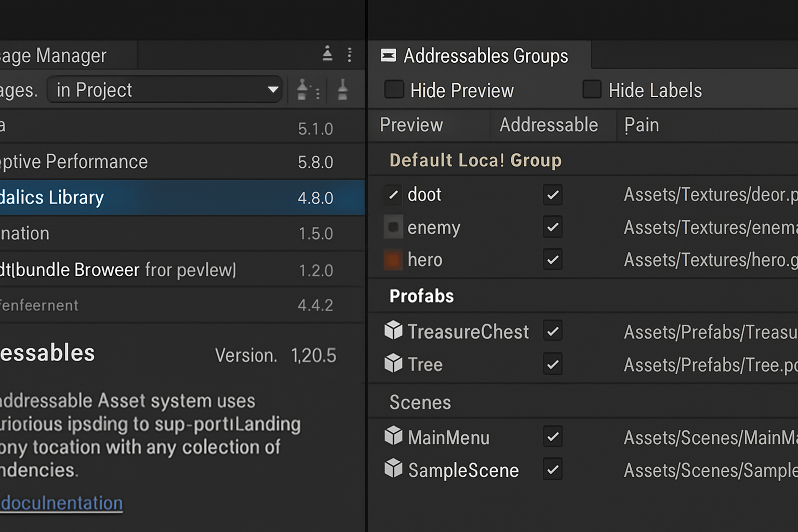Click the Assets/Scenes/MainM path cell
The width and height of the screenshot is (798, 532).
pyautogui.click(x=711, y=437)
